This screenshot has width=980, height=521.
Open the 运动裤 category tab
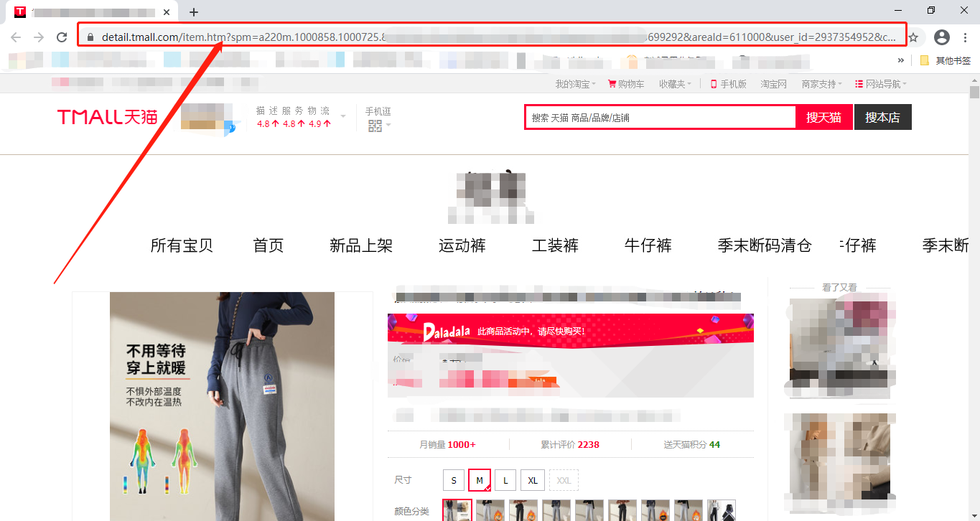point(462,245)
